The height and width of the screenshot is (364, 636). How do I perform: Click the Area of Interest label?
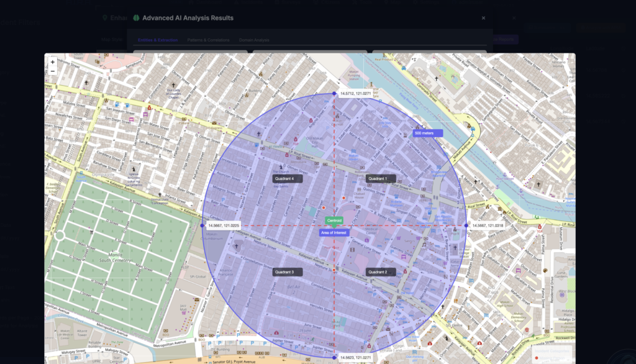pos(334,232)
